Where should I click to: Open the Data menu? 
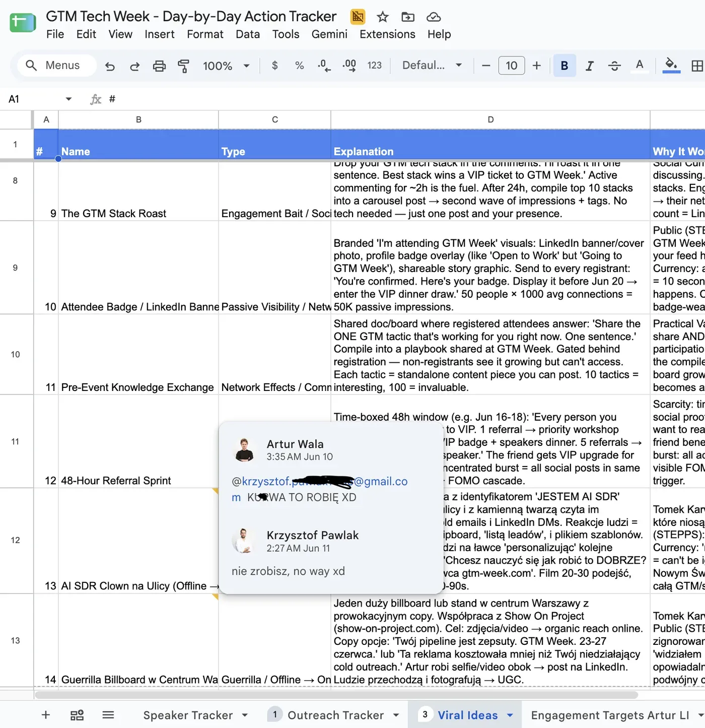click(x=248, y=34)
